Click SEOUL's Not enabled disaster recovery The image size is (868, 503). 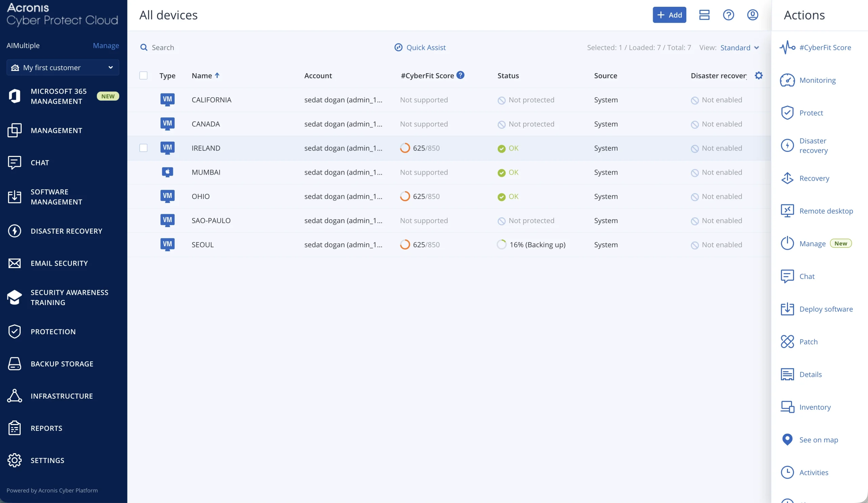716,245
